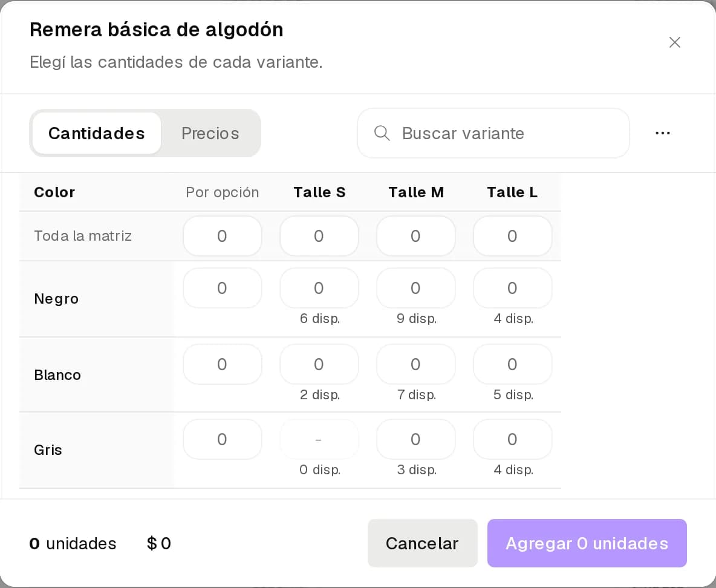Image resolution: width=716 pixels, height=588 pixels.
Task: Close the Remera básica de algodón dialog
Action: click(674, 42)
